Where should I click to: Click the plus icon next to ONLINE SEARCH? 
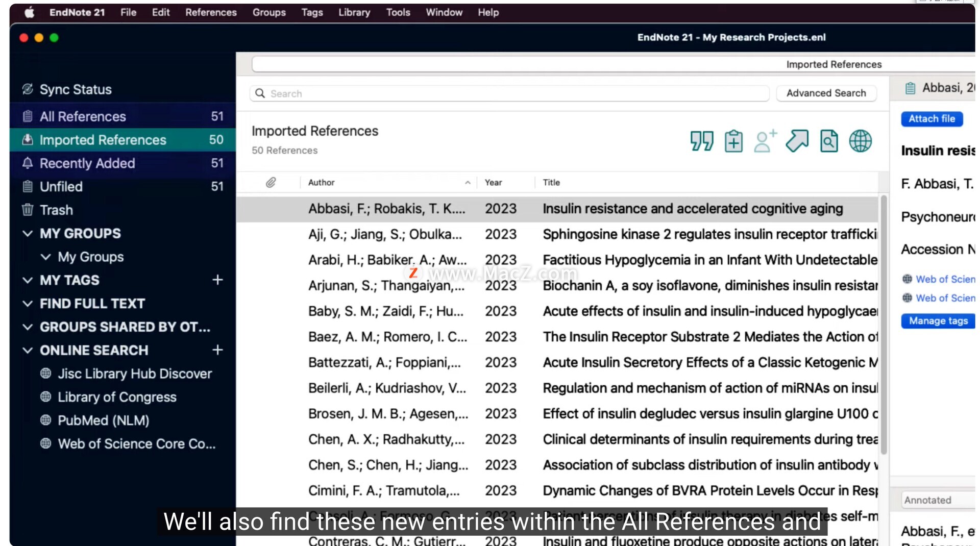tap(217, 350)
